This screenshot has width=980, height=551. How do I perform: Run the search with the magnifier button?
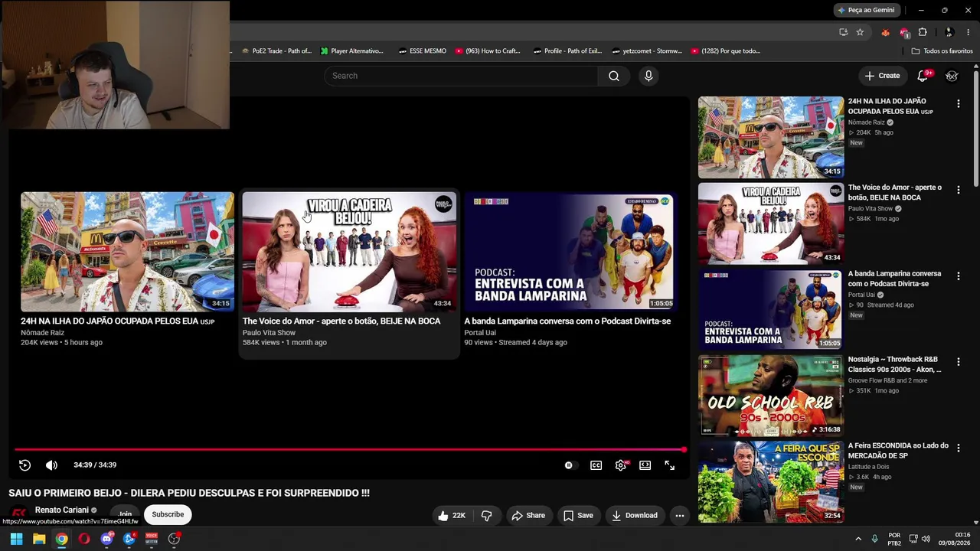(x=614, y=76)
